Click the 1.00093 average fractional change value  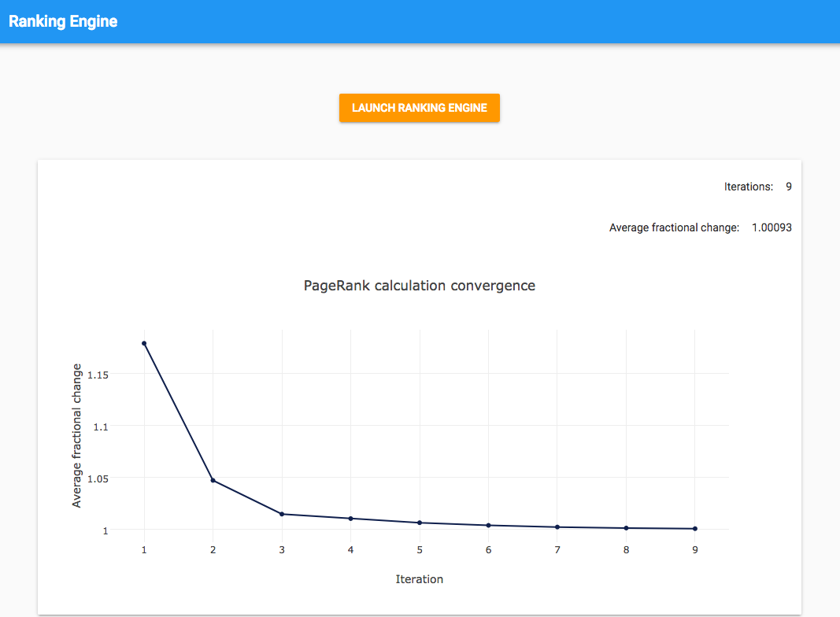[x=772, y=228]
